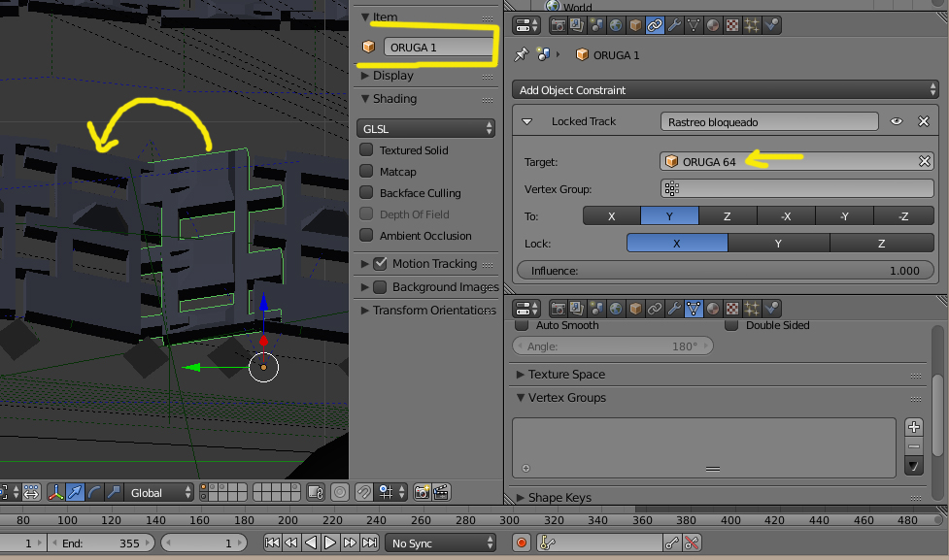Select the scale manipulator icon
The height and width of the screenshot is (560, 949).
114,492
